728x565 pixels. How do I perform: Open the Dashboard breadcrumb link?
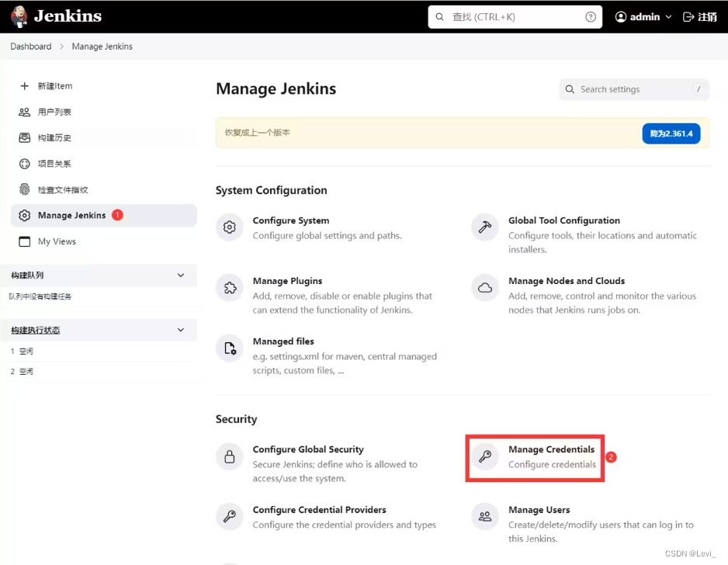[x=30, y=46]
